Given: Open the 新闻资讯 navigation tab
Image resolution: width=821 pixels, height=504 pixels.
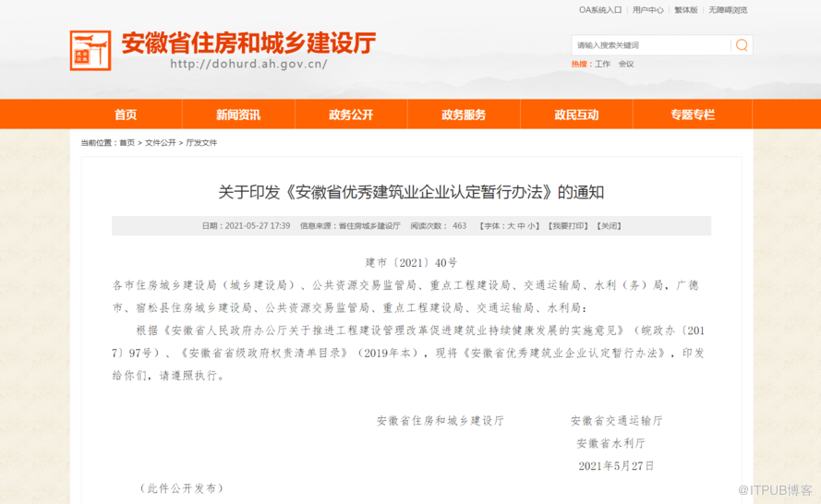Looking at the screenshot, I should click(238, 114).
